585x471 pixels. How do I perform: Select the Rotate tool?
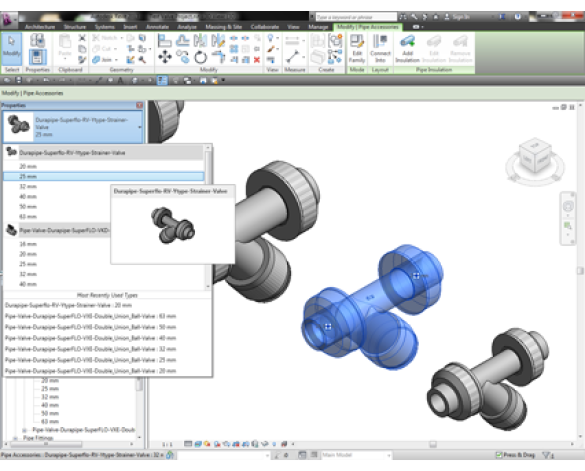(200, 57)
